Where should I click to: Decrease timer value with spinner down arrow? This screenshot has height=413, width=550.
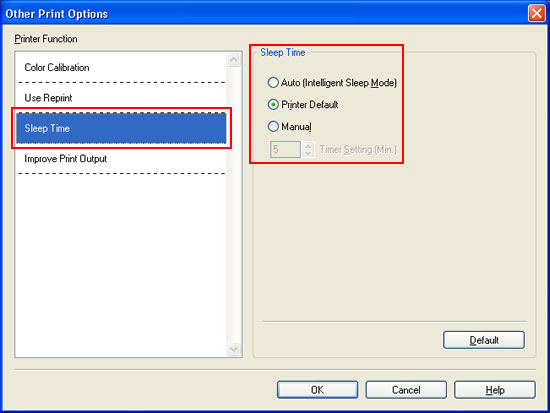click(x=308, y=154)
